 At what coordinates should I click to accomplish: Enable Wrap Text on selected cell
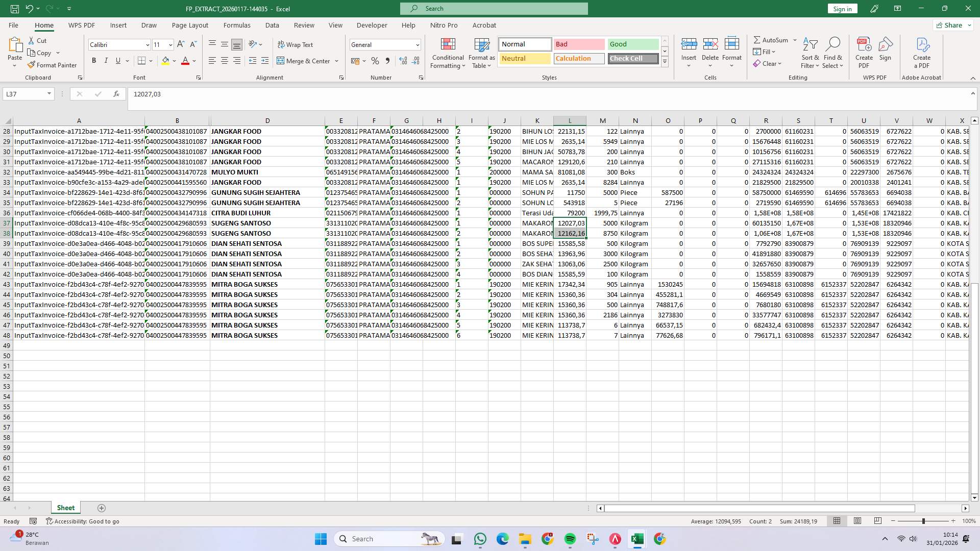(x=296, y=44)
